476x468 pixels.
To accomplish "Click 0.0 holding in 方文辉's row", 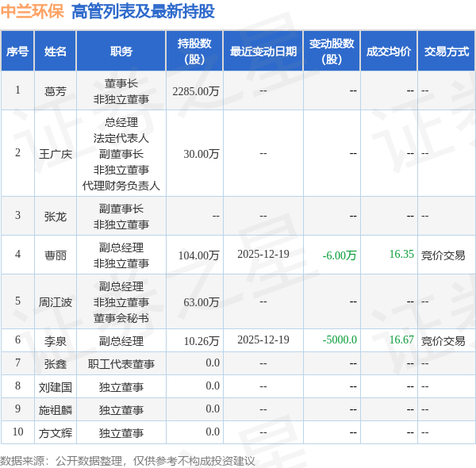I will pyautogui.click(x=213, y=432).
